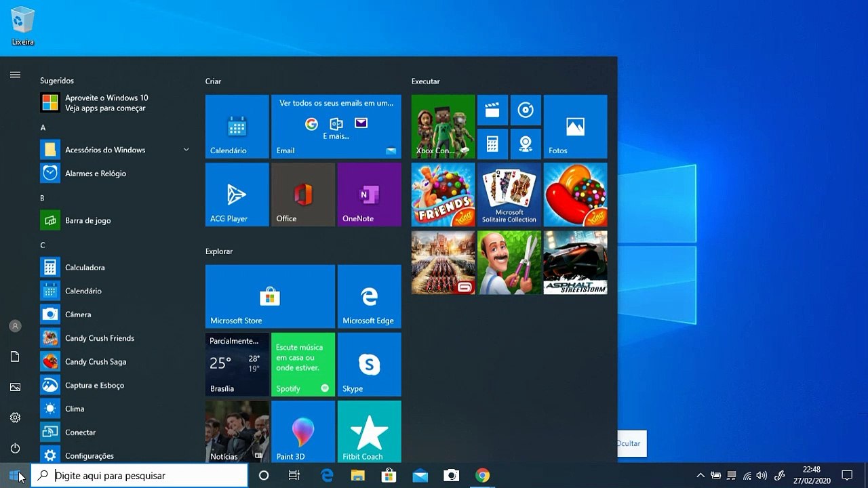Open Configurações from app list

tap(115, 455)
